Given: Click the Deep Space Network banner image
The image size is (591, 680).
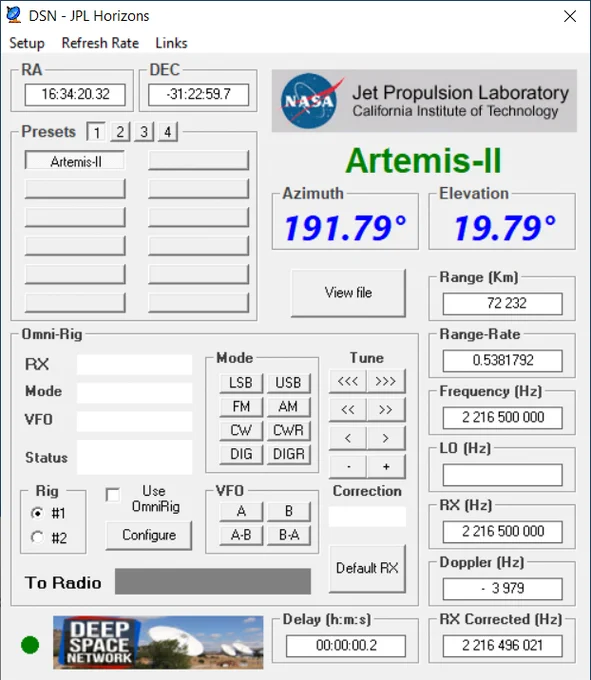Looking at the screenshot, I should point(158,642).
